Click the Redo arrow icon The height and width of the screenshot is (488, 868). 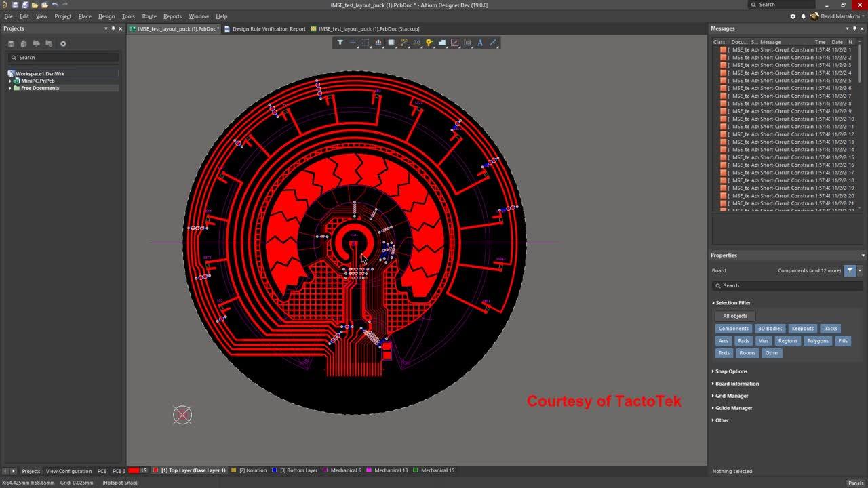(x=65, y=5)
